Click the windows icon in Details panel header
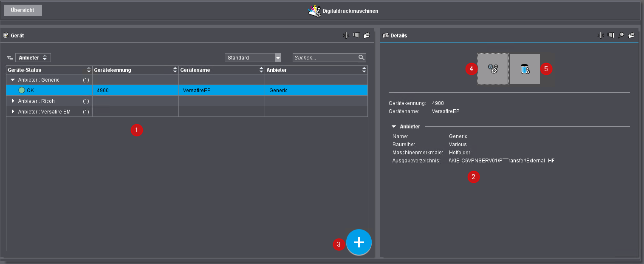 click(631, 35)
